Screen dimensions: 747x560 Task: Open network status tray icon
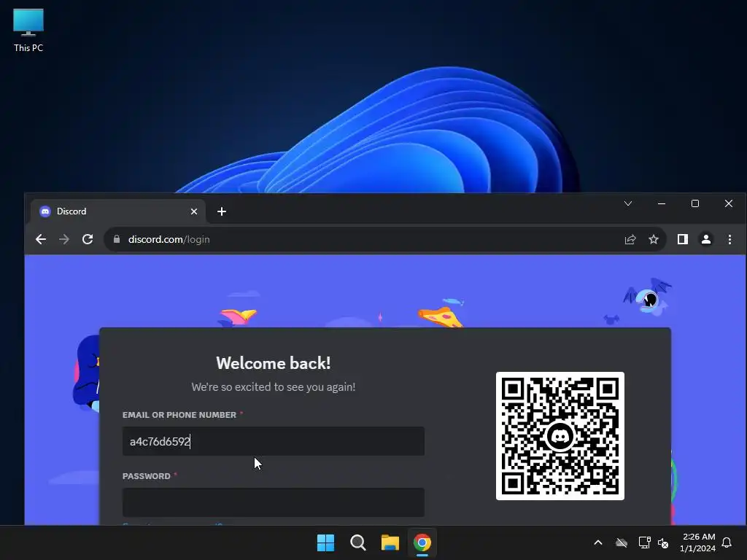click(644, 542)
